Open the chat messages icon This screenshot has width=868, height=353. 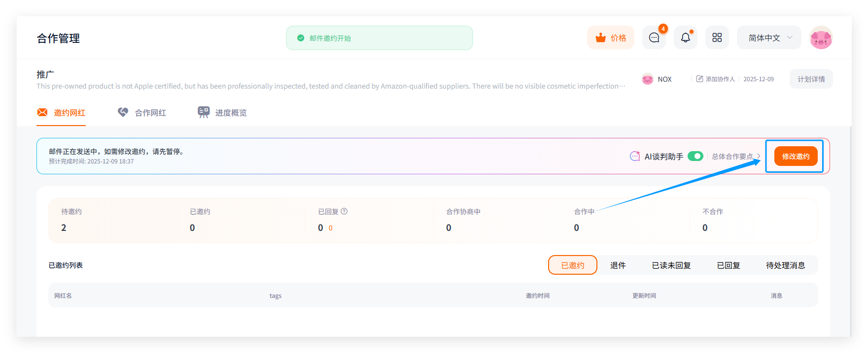tap(654, 38)
